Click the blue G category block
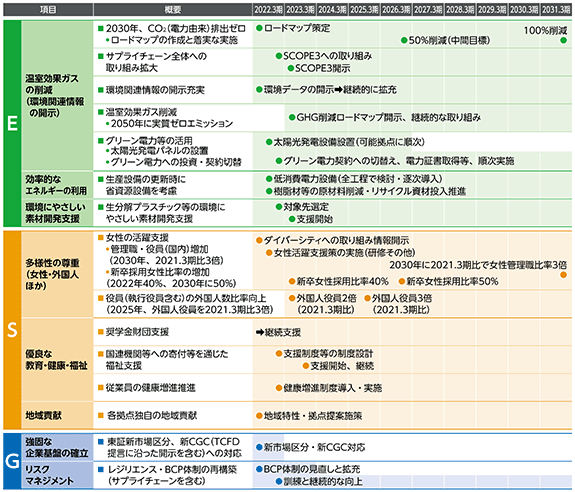Image resolution: width=575 pixels, height=492 pixels. point(12,460)
